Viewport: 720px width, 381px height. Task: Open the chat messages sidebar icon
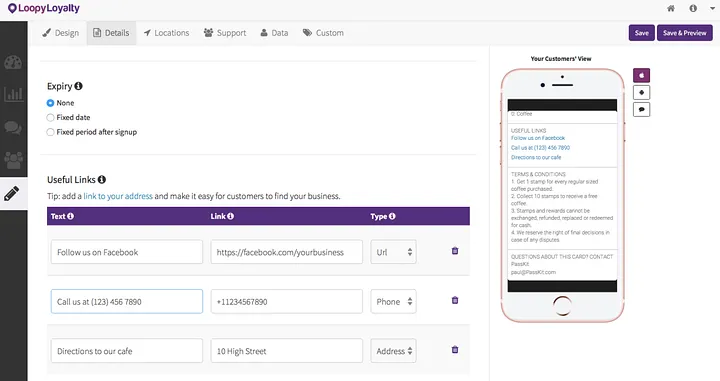point(13,127)
